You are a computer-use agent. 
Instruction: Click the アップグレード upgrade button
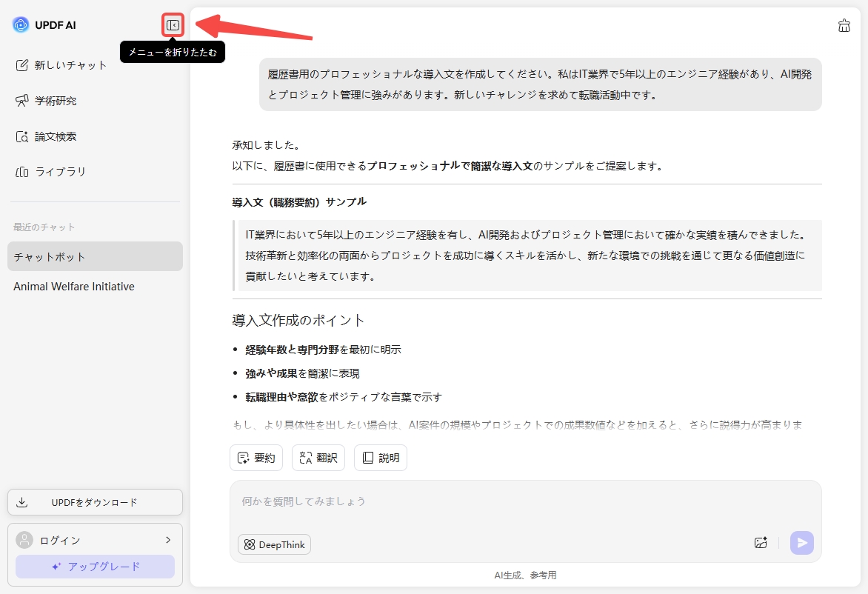[96, 567]
